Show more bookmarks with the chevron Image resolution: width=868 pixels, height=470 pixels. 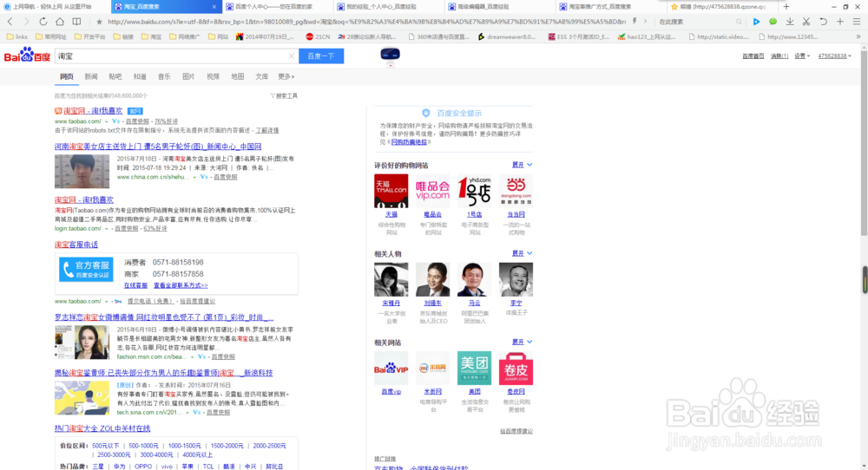pyautogui.click(x=858, y=36)
